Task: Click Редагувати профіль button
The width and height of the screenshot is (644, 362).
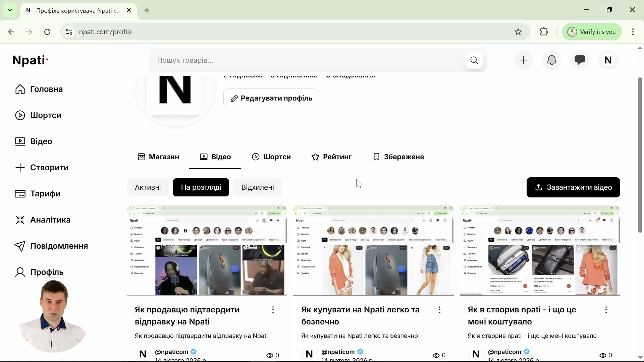Action: (x=271, y=98)
